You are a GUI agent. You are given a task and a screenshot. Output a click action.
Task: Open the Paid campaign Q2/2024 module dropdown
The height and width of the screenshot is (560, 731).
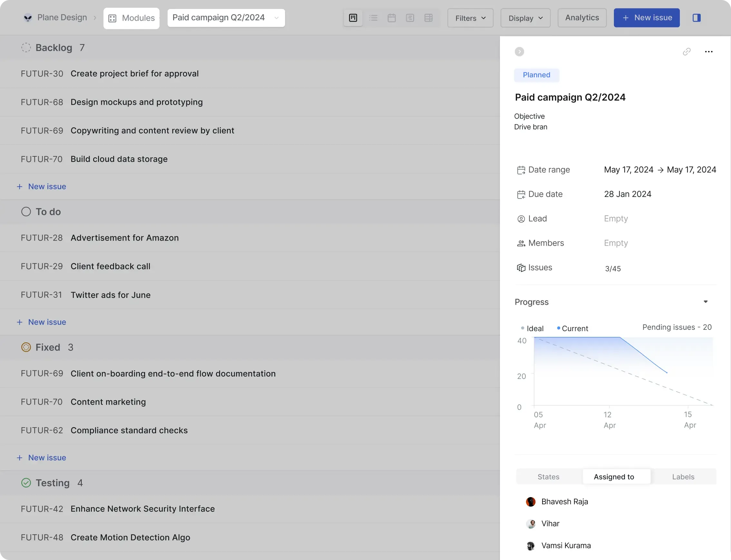[x=226, y=18]
